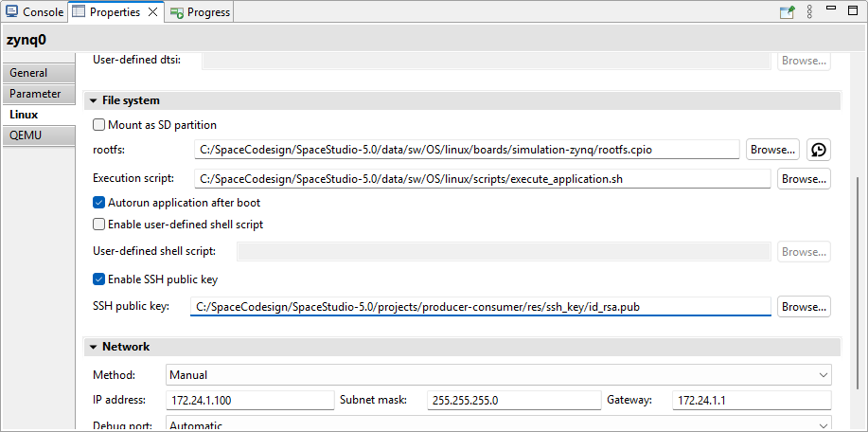Click the IP address field 172.24.1.100
The image size is (868, 432).
click(x=250, y=400)
